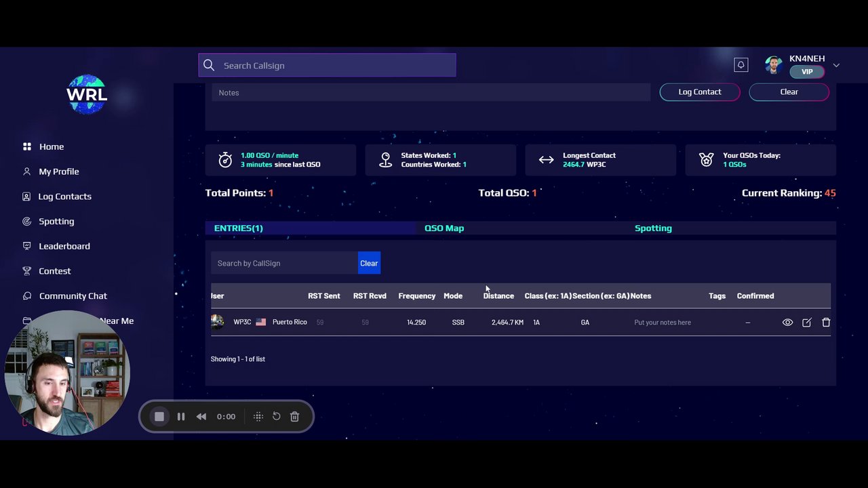Image resolution: width=868 pixels, height=488 pixels.
Task: Restart the recording with the reset icon
Action: coord(277,416)
